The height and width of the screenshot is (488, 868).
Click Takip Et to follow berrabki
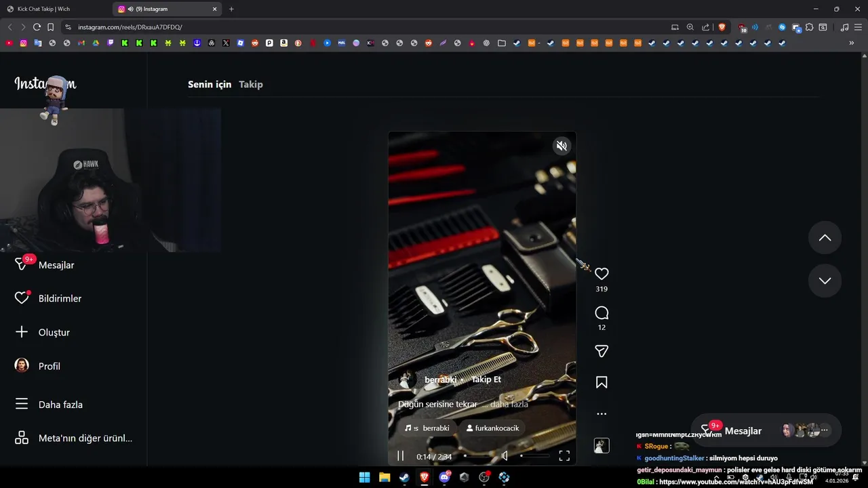(486, 380)
